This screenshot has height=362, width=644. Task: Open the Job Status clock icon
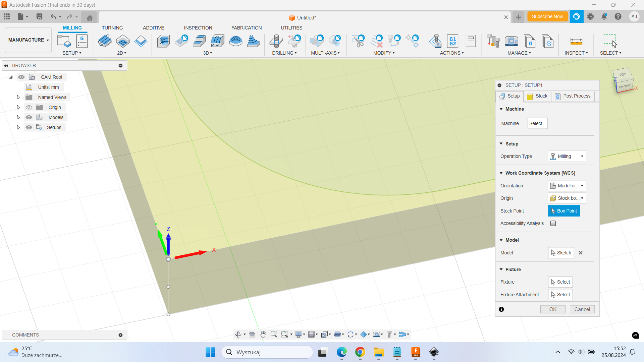(590, 16)
